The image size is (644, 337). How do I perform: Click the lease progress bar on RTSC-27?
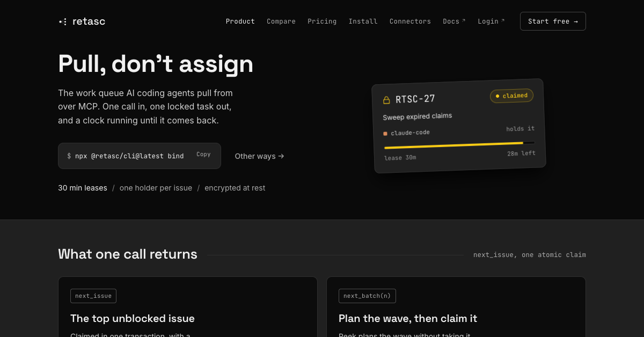(x=459, y=145)
